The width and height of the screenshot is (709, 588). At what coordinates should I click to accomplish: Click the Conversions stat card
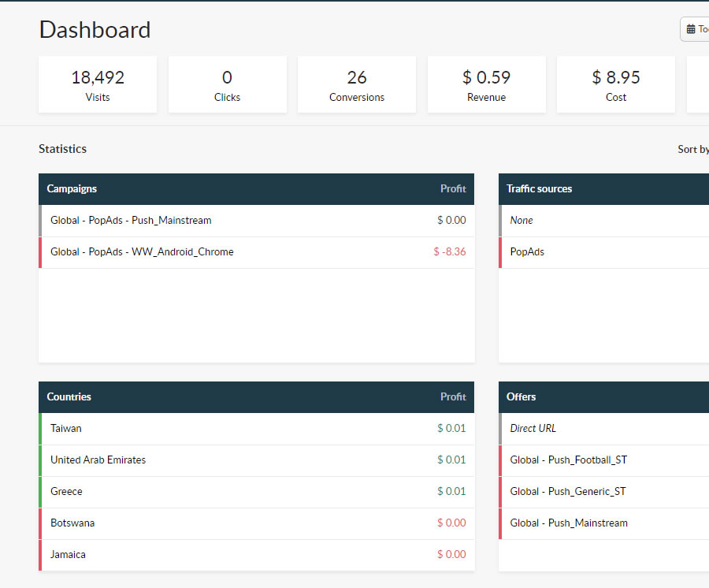click(x=357, y=84)
